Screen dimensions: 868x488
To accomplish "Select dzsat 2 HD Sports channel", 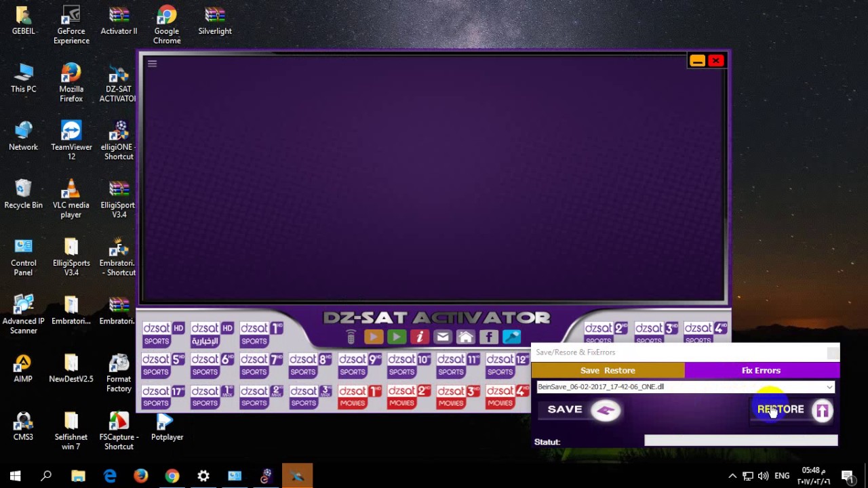I will point(606,332).
